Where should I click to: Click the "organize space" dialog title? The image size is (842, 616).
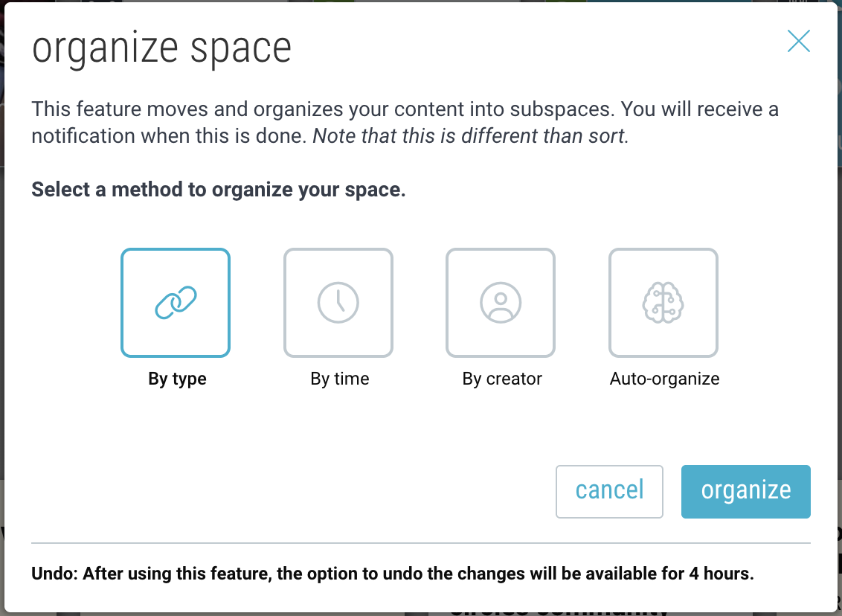[161, 49]
